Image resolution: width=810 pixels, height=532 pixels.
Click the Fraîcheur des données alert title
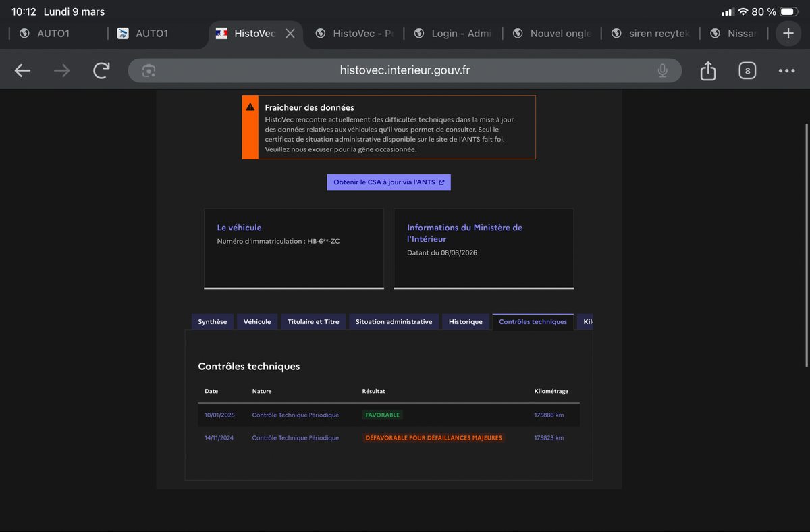pyautogui.click(x=310, y=107)
